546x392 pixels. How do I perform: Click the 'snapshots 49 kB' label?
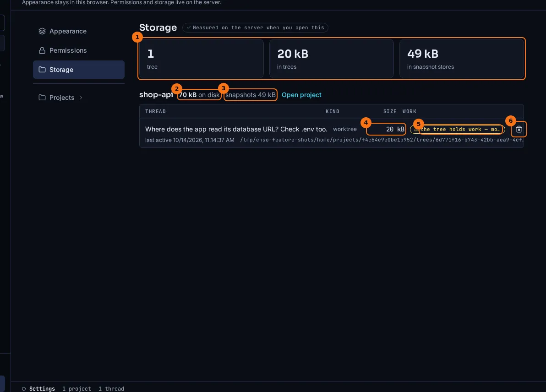[x=251, y=95]
